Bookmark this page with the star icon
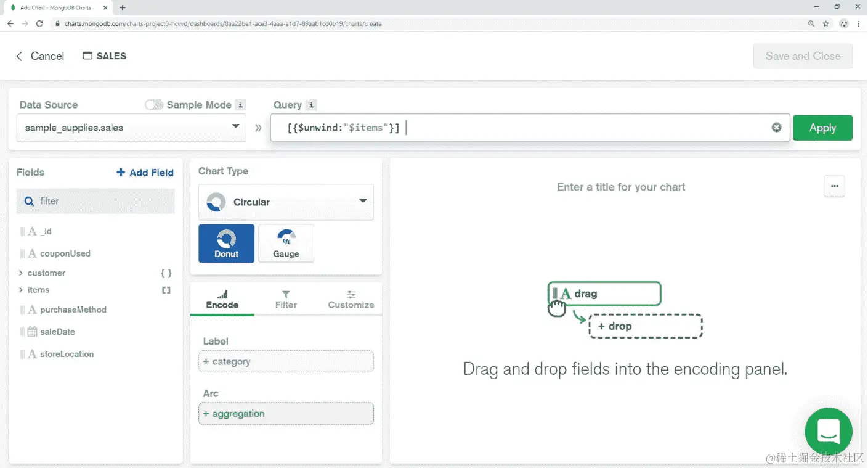 [827, 23]
